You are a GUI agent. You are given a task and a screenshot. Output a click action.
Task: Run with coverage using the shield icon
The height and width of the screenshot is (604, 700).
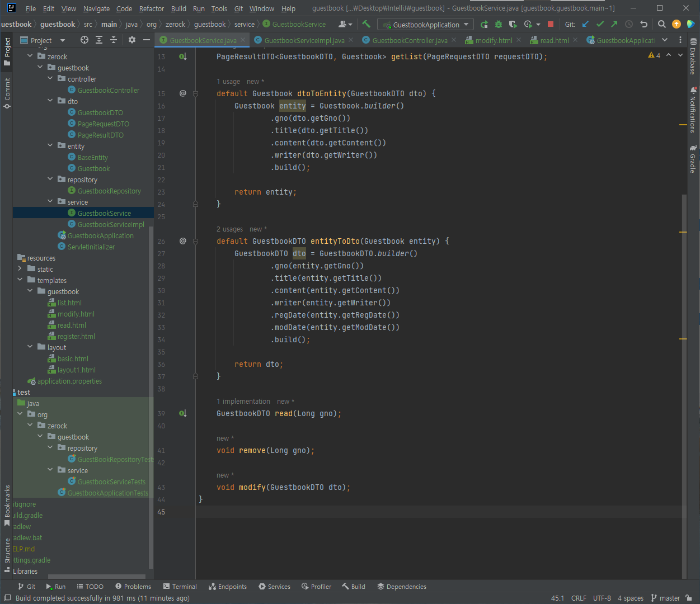click(513, 24)
